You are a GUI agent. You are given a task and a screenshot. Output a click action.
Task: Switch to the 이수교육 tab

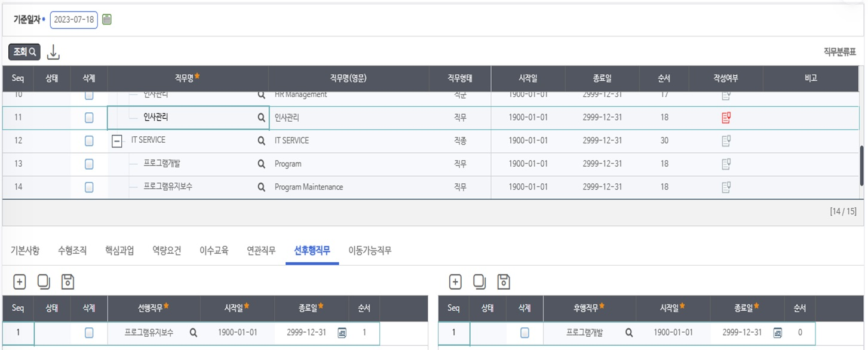click(214, 251)
